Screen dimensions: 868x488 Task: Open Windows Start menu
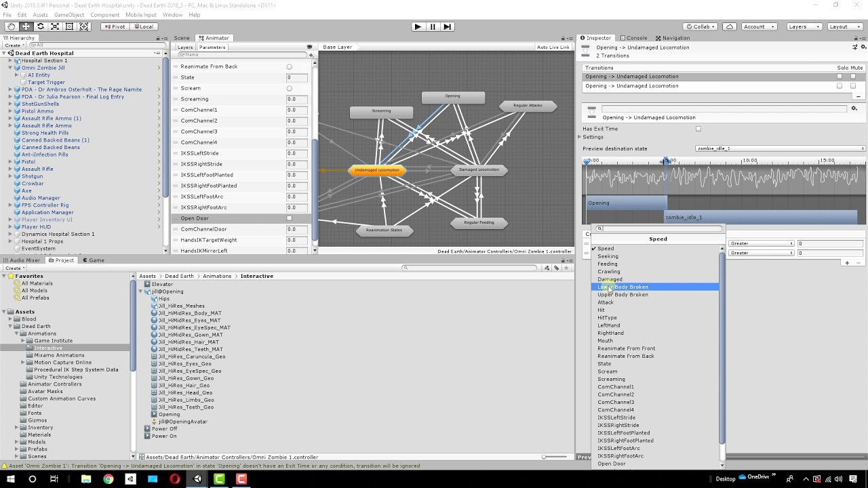[11, 479]
